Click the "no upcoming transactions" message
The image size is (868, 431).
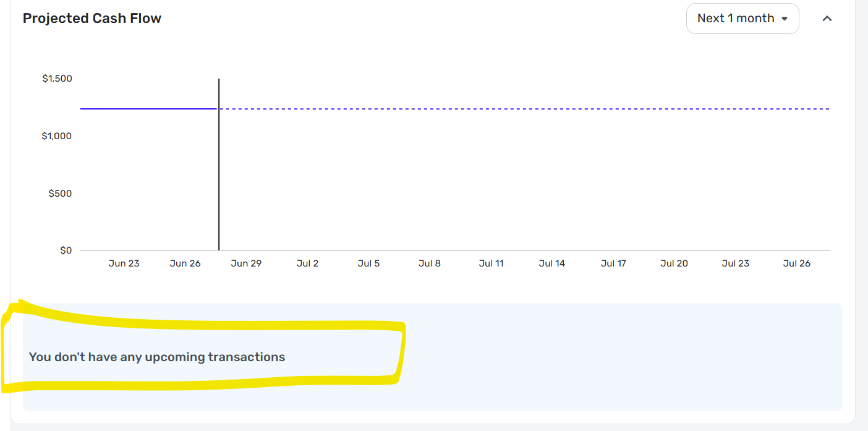click(157, 357)
